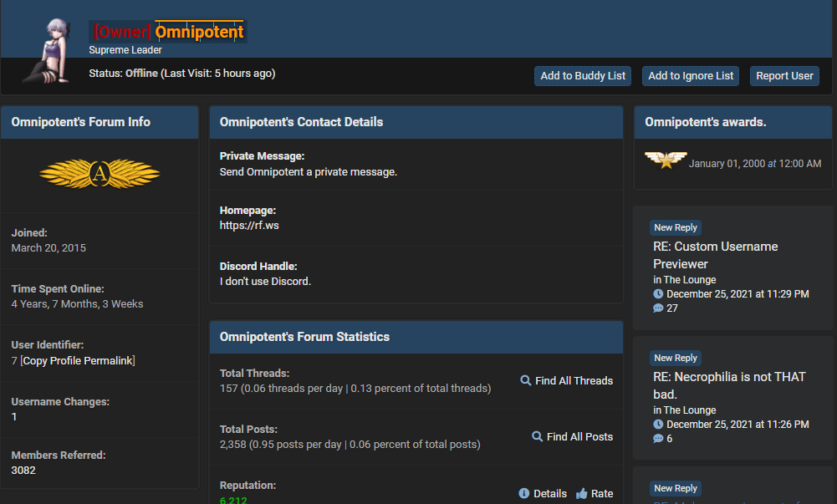Click Find All Threads link

click(574, 380)
